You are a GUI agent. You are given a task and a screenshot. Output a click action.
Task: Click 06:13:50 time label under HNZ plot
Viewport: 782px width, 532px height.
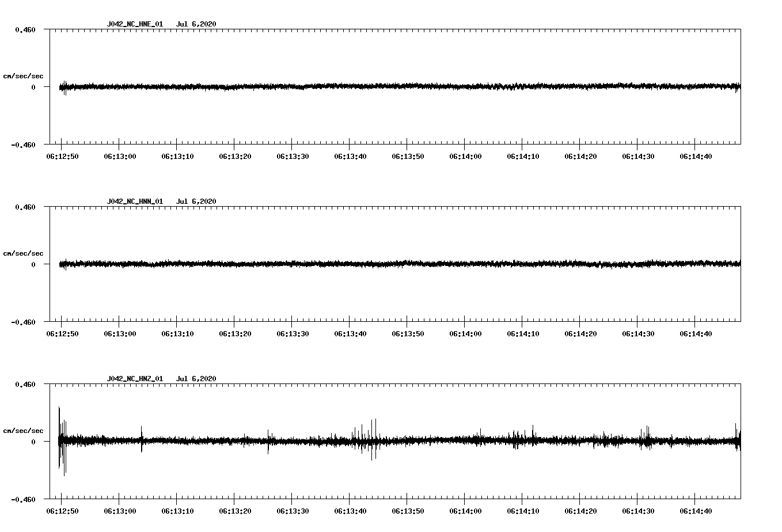click(x=408, y=511)
